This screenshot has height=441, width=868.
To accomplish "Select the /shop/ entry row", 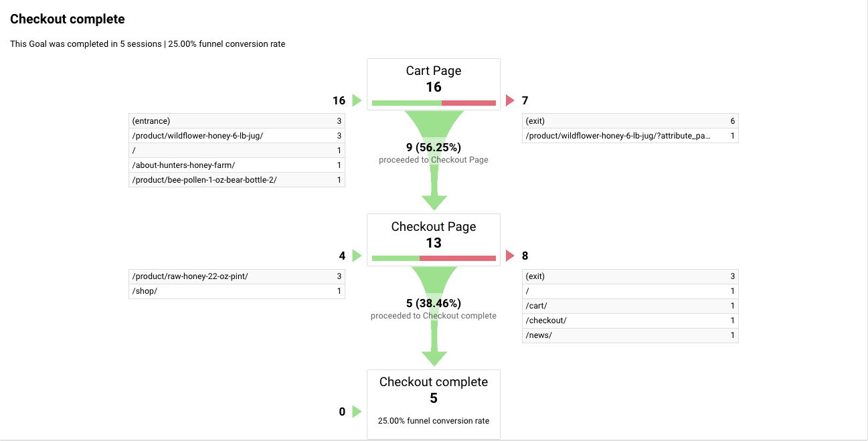I will 237,291.
